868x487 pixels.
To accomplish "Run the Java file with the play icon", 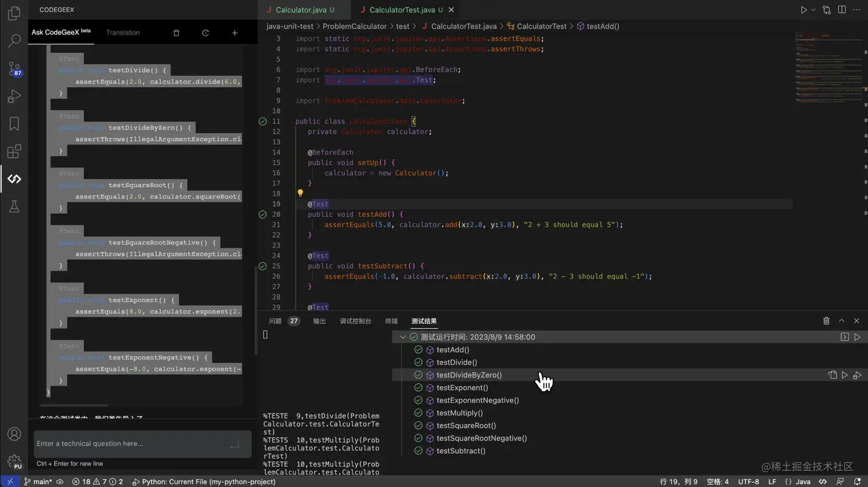I will (x=804, y=10).
